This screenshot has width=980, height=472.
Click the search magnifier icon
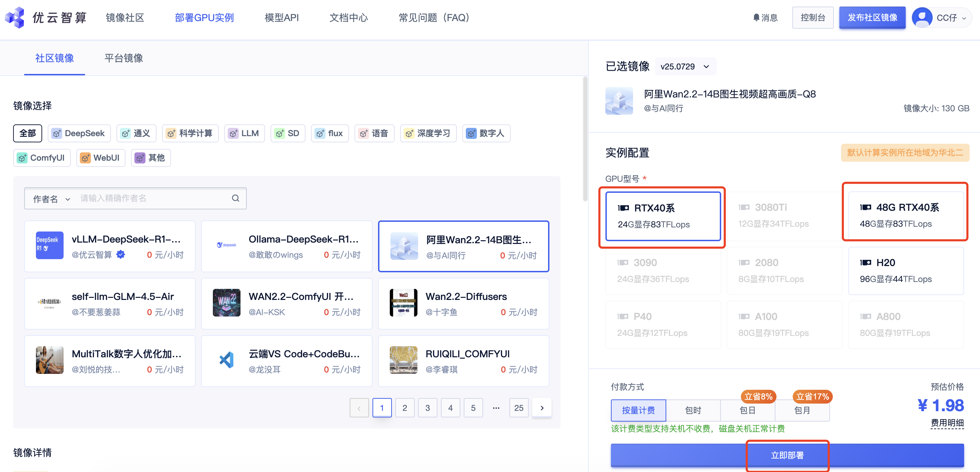[235, 198]
